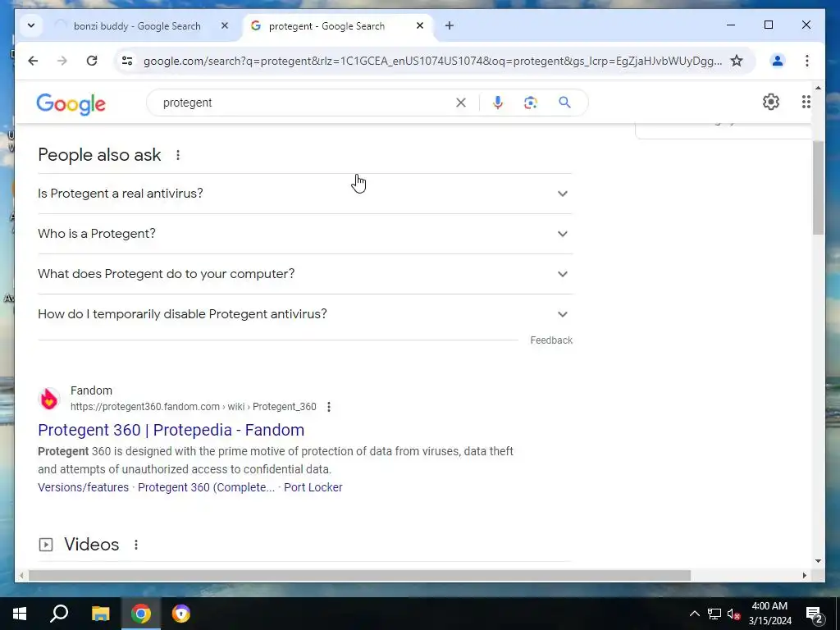
Task: Open the Chrome profile avatar
Action: [x=778, y=61]
